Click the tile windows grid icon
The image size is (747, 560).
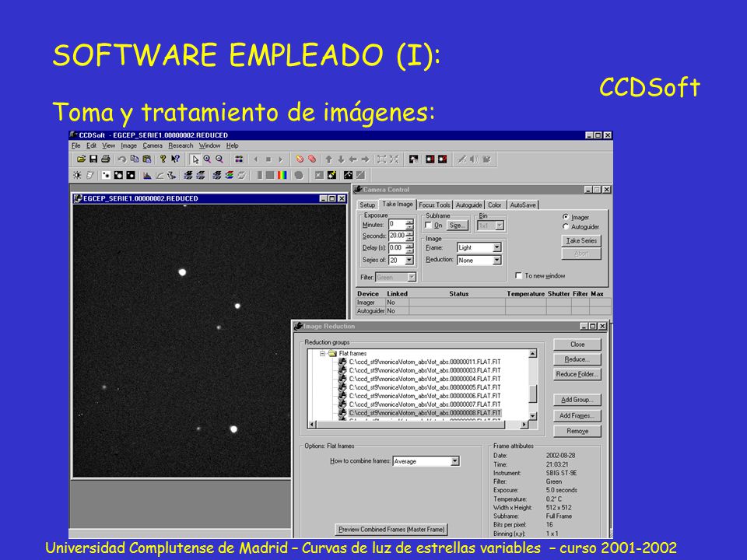[x=239, y=159]
